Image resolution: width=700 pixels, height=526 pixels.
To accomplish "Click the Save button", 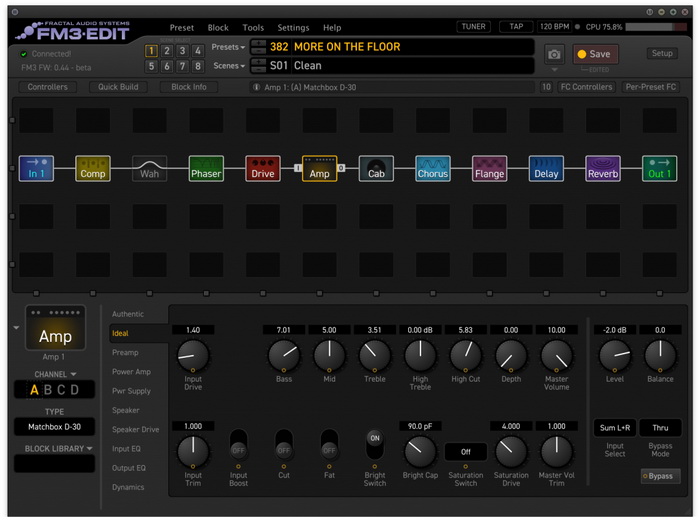I will coord(596,54).
